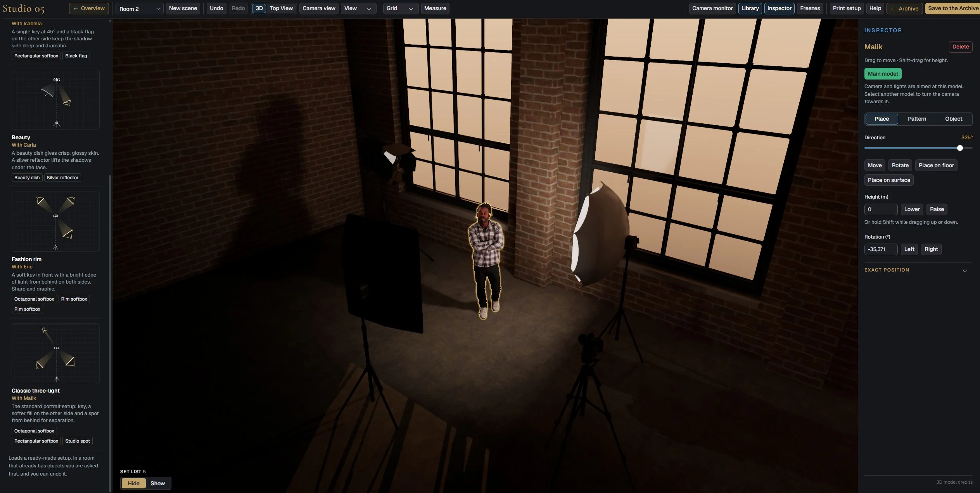Click New scene button

pos(183,9)
